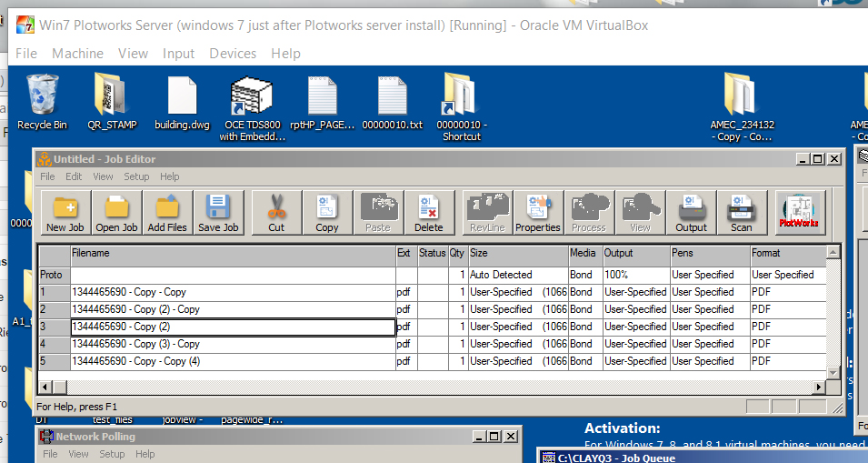Open the Job Editor View menu
Viewport: 868px width, 463px height.
(103, 176)
